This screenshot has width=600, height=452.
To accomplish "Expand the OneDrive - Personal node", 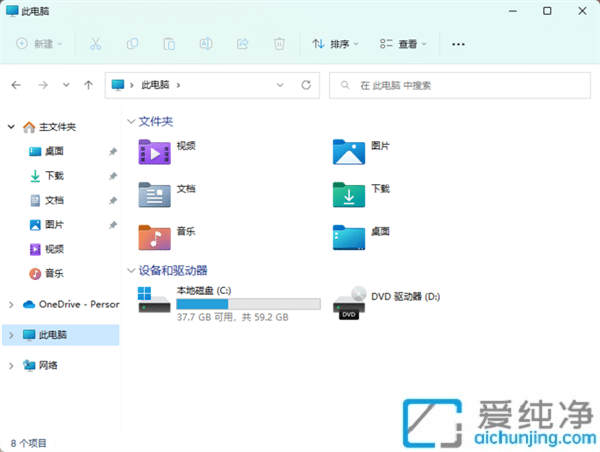I will coord(11,305).
